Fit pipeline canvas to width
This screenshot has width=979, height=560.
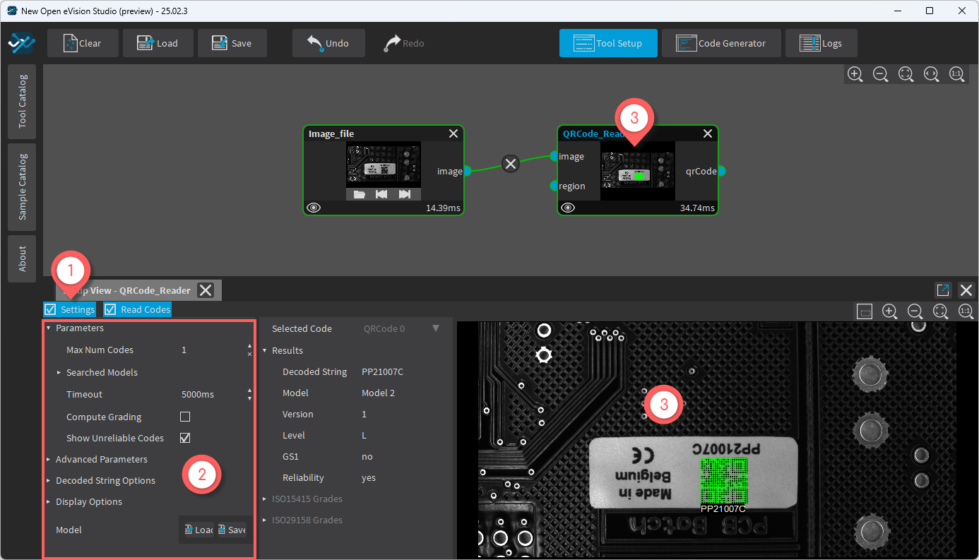coord(932,74)
